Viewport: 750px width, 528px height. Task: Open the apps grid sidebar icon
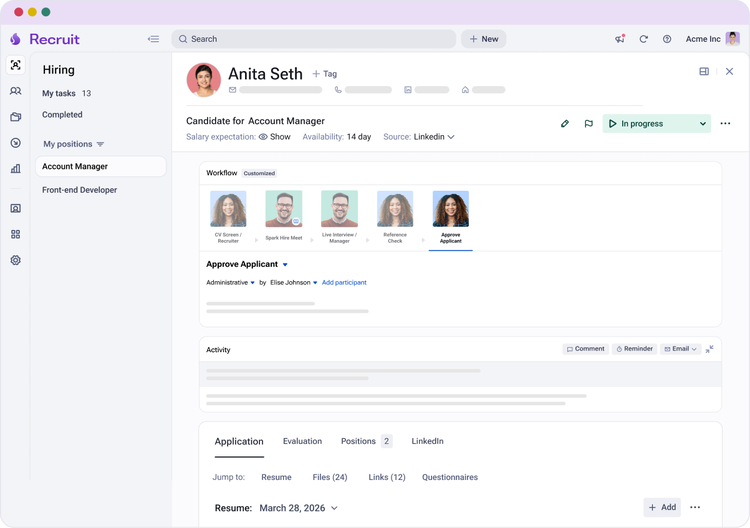15,234
